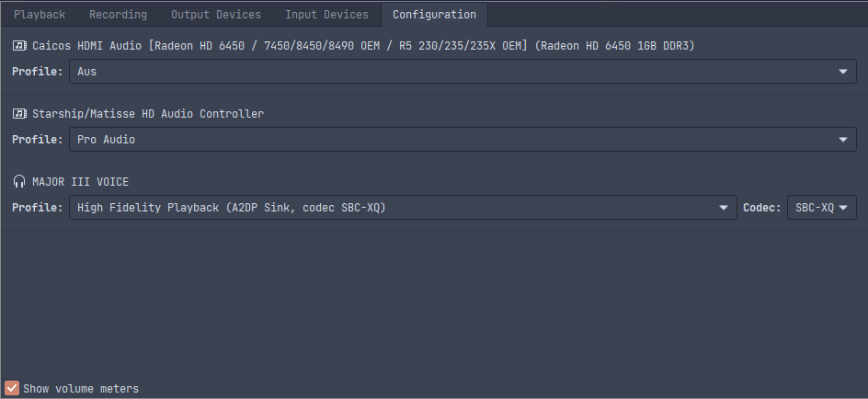Click the Caicos HDMI Audio sound card icon
The image size is (868, 399).
point(19,45)
